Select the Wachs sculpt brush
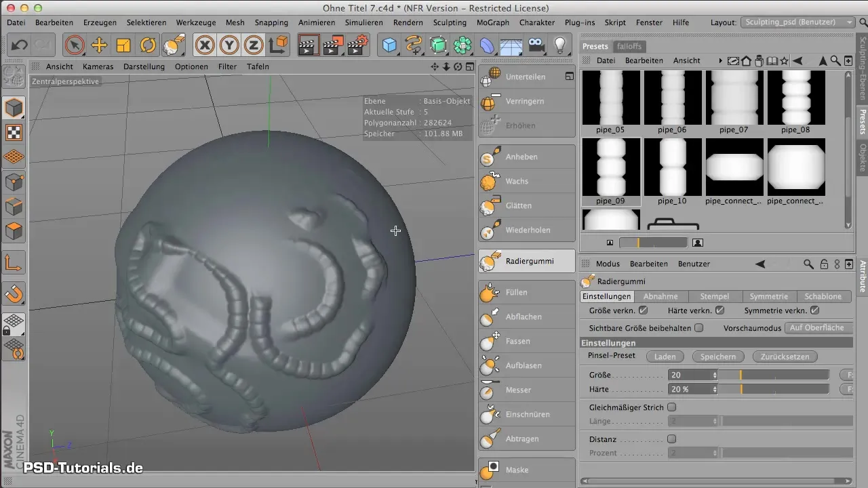Image resolution: width=868 pixels, height=488 pixels. pyautogui.click(x=526, y=181)
